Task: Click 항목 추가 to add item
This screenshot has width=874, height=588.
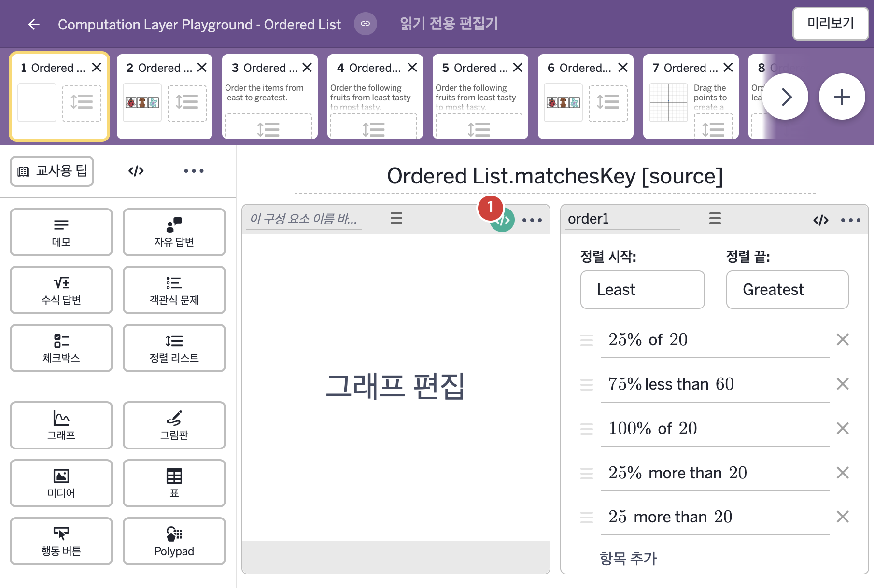Action: [628, 559]
